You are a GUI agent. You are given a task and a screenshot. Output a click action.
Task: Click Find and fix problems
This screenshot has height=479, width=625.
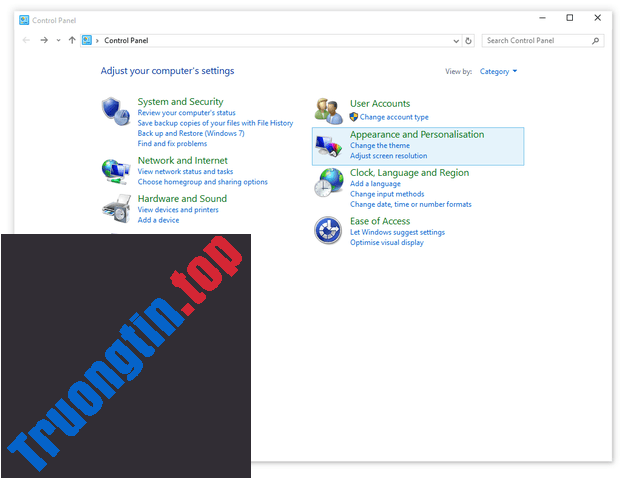172,144
